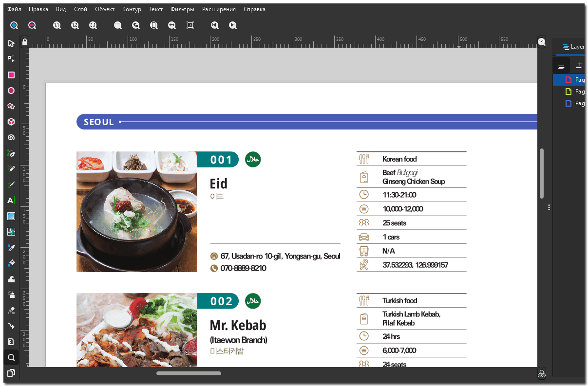Screen dimensions: 588x386
Task: Zoom to fit page width
Action: (x=172, y=25)
